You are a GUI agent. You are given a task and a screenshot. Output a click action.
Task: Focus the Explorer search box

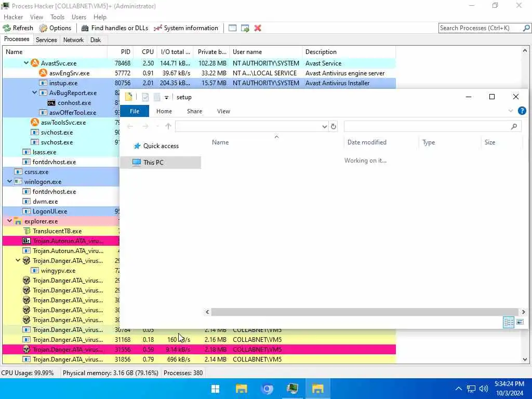point(432,127)
